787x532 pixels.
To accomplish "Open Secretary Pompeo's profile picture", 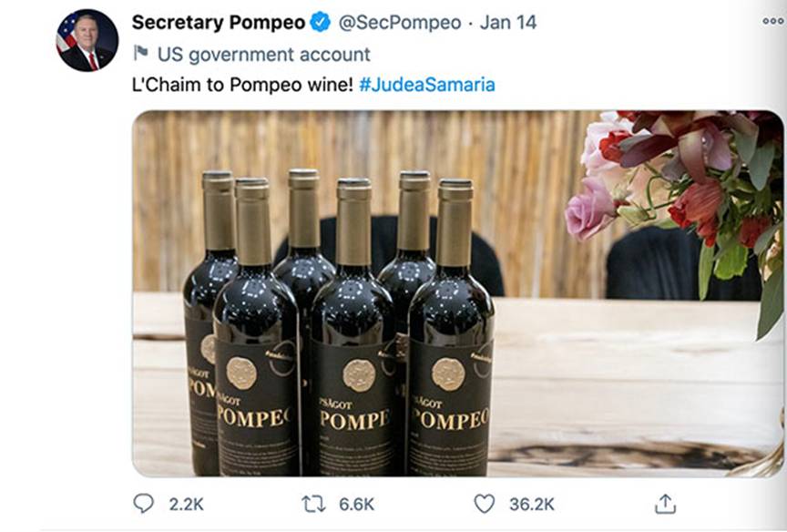I will (87, 40).
